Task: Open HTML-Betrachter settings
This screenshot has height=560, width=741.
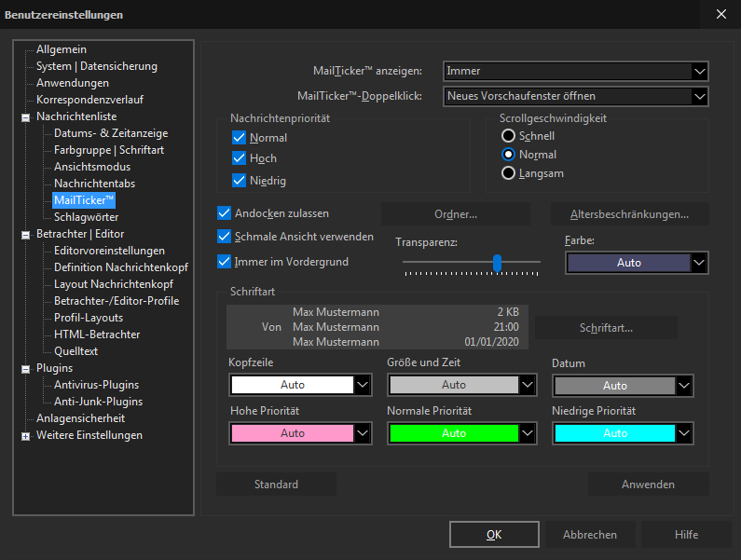Action: click(97, 335)
